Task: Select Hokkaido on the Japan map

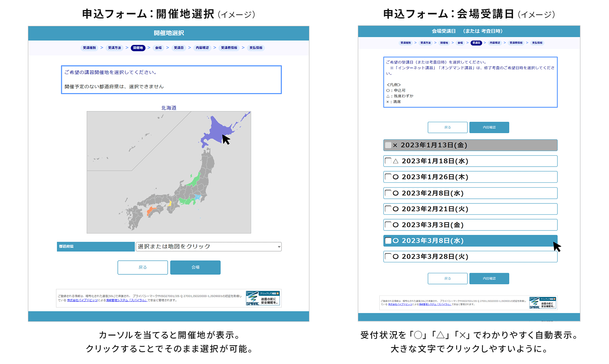Action: tap(217, 130)
